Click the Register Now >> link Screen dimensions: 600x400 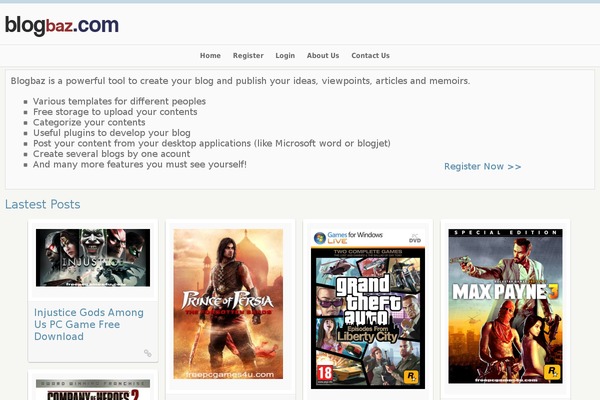(x=483, y=167)
